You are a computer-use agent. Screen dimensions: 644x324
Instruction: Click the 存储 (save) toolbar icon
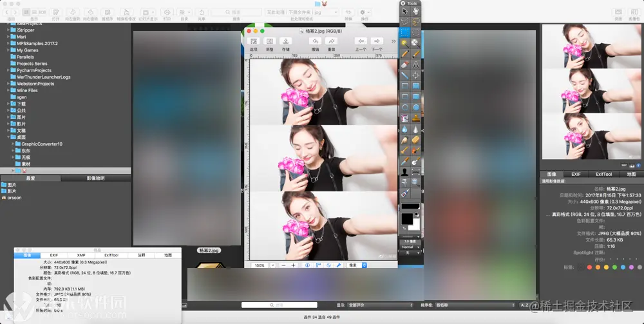pyautogui.click(x=285, y=41)
